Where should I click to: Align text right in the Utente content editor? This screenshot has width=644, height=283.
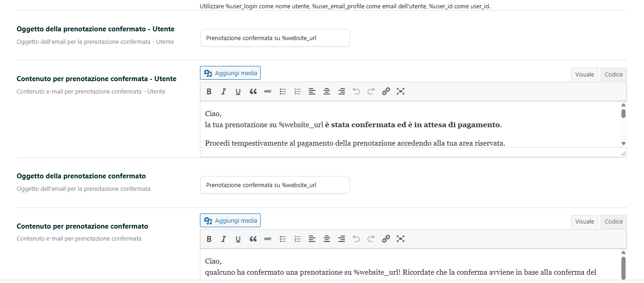click(x=341, y=91)
